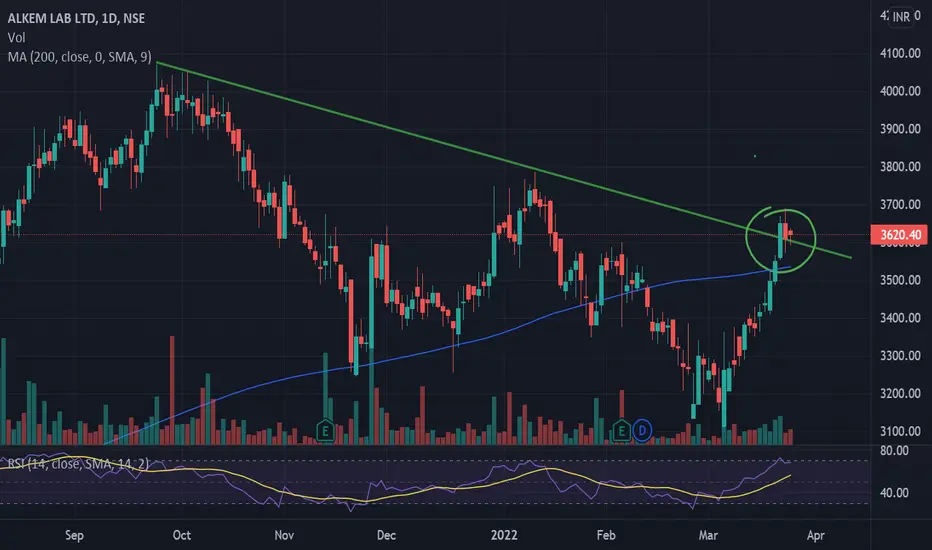Click the Apr label on time axis
The image size is (932, 550).
(816, 535)
